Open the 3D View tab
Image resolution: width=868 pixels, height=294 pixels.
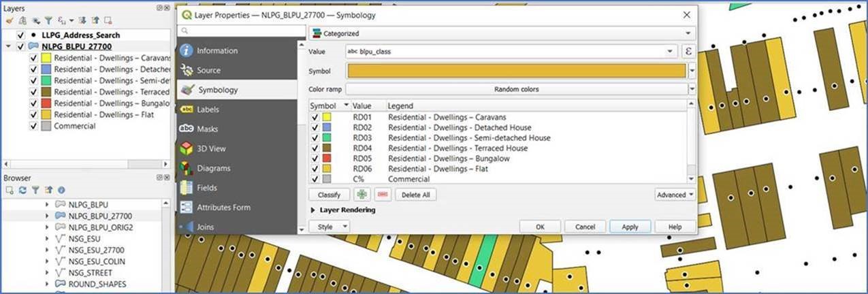click(236, 148)
